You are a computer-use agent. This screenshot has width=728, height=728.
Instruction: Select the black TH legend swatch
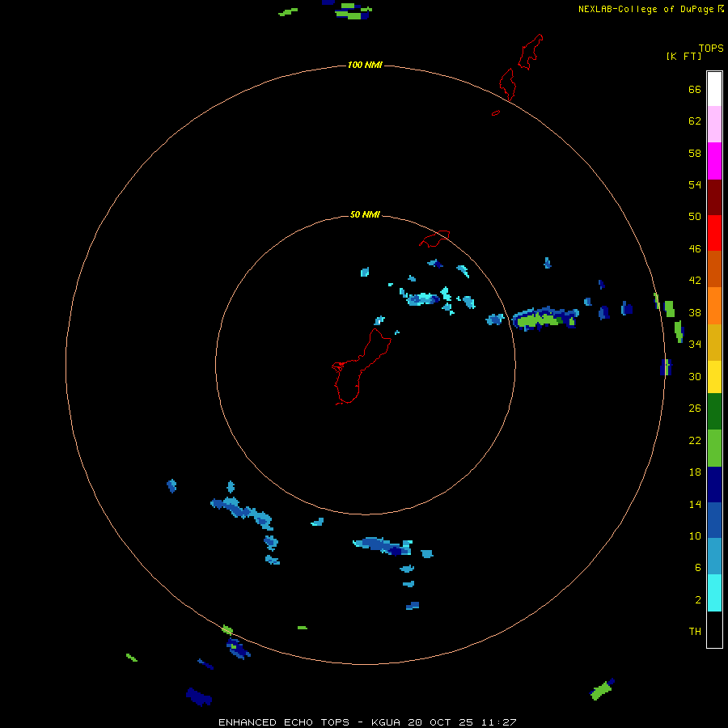[714, 629]
